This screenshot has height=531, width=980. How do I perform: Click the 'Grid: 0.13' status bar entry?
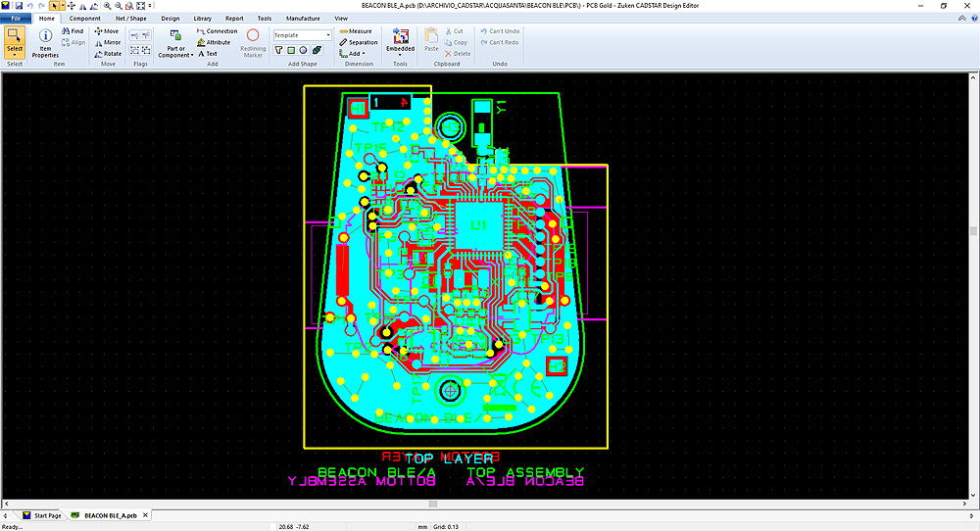point(446,527)
